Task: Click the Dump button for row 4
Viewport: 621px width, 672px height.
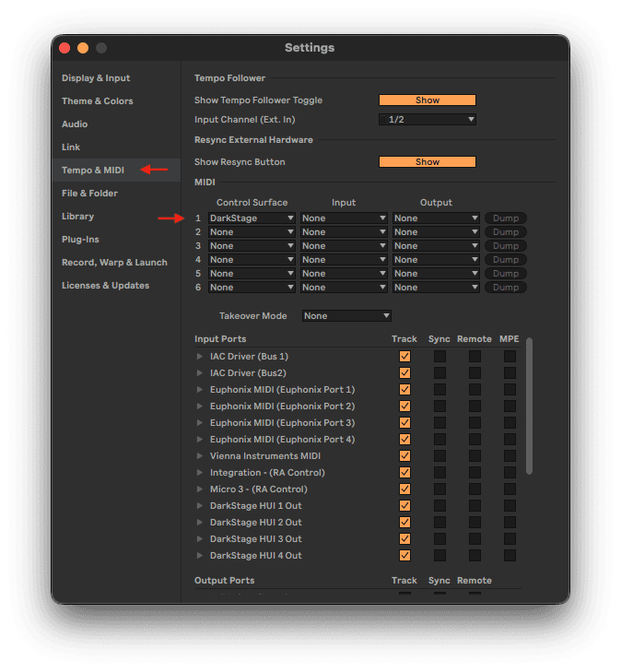Action: [x=505, y=259]
